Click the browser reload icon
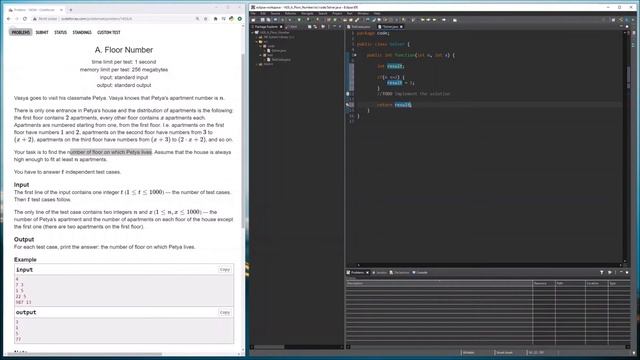The width and height of the screenshot is (640, 360). pos(25,19)
